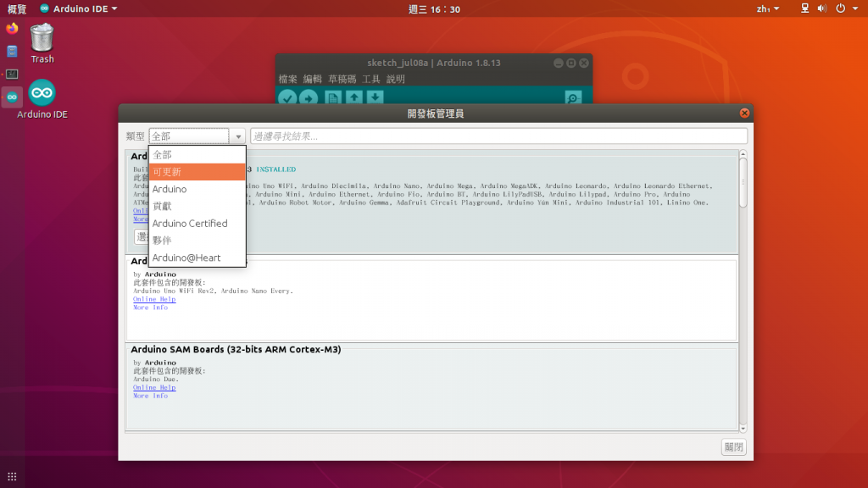Select the Arduino IDE icon in the dock
This screenshot has height=488, width=868.
coord(12,97)
